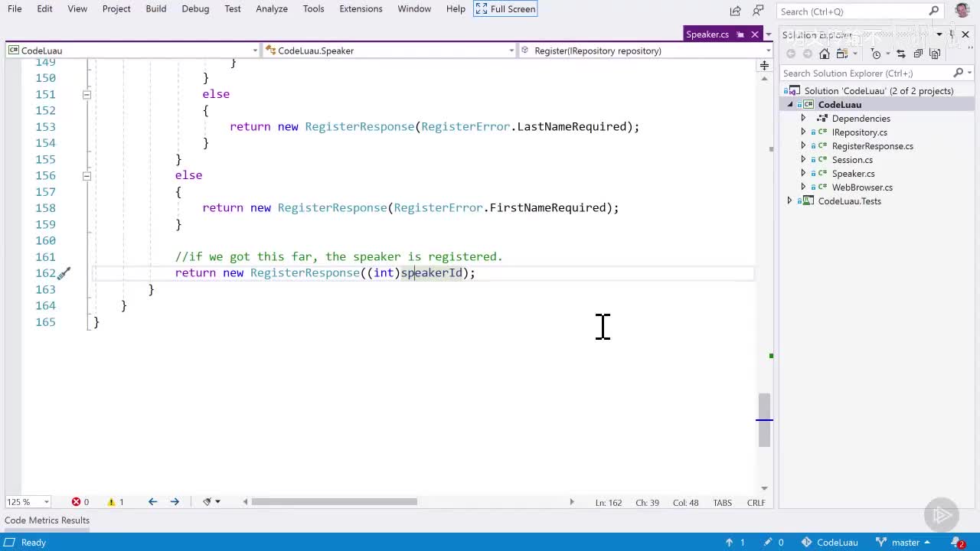Expand the Speaker.cs node
The image size is (980, 551).
[x=803, y=174]
